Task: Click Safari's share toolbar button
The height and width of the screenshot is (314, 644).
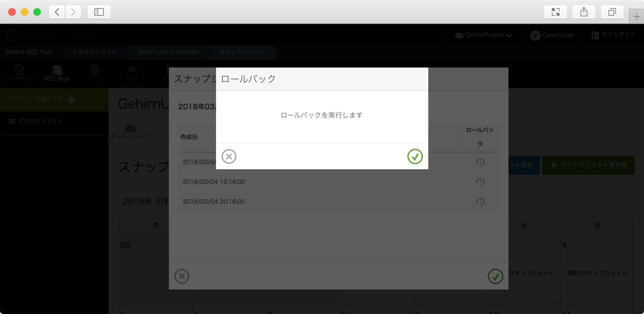Action: (584, 12)
